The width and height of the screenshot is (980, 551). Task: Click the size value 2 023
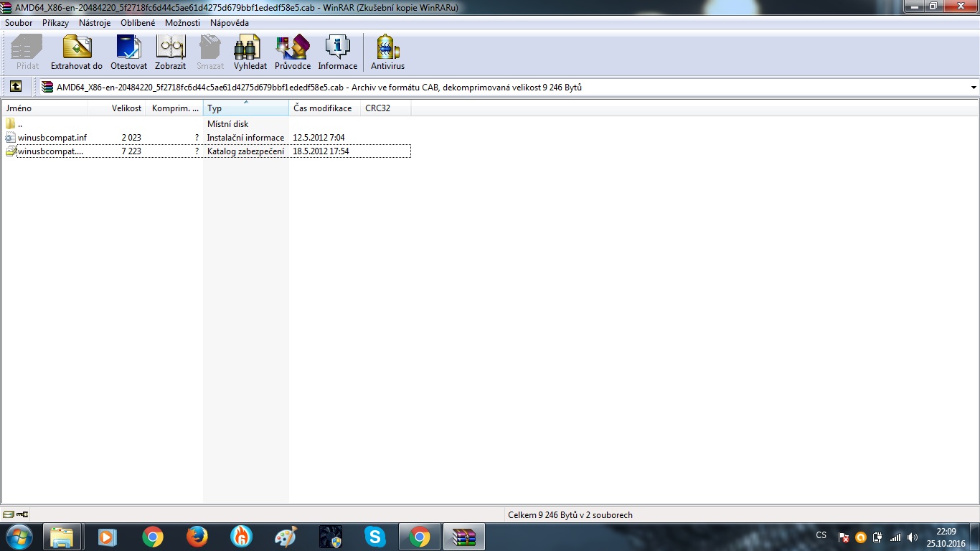point(131,138)
